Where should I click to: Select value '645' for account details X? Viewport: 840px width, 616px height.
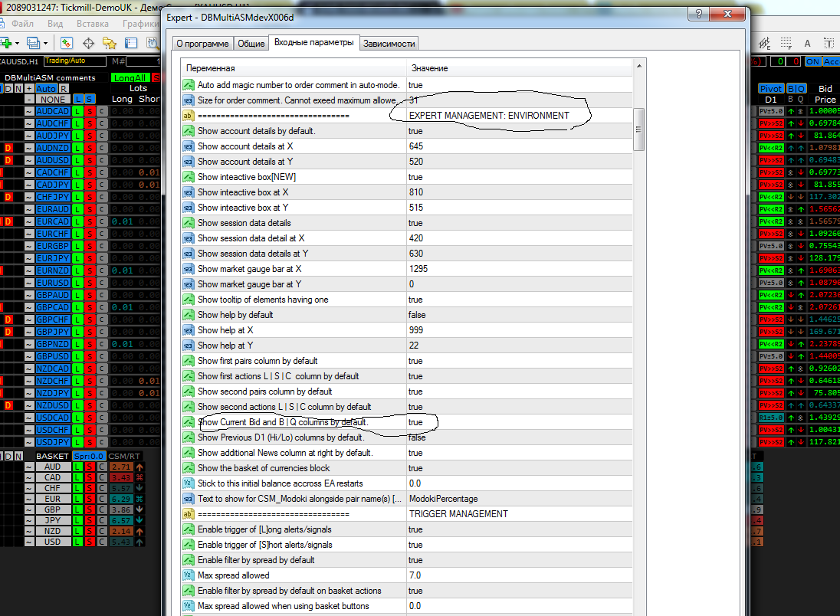[x=519, y=146]
